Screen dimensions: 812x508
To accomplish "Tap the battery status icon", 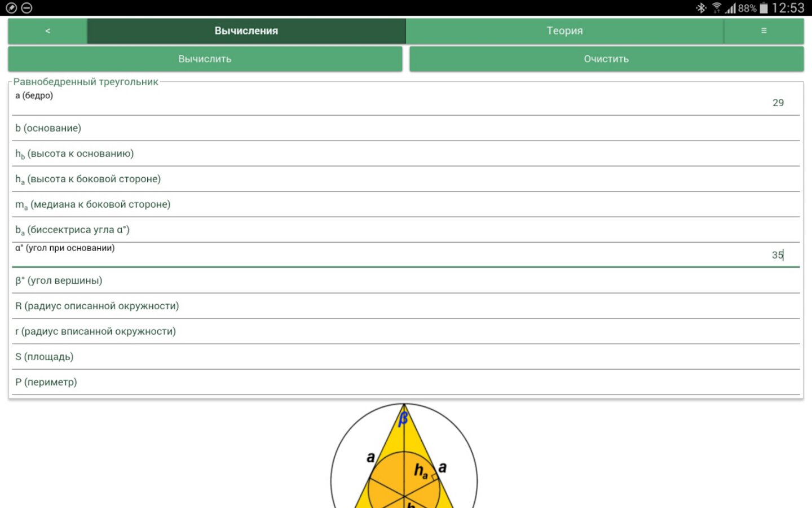I will tap(764, 8).
